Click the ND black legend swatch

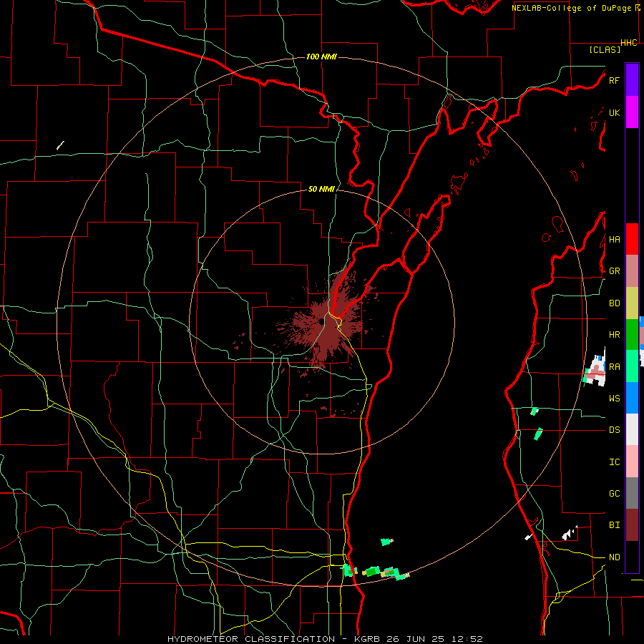[632, 557]
